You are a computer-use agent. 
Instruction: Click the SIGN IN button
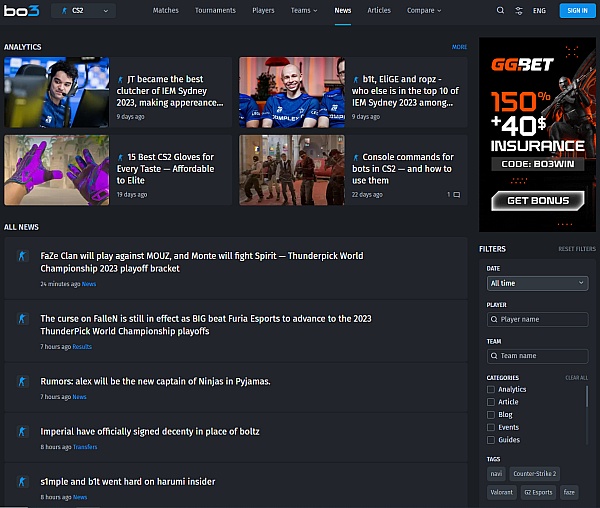577,11
